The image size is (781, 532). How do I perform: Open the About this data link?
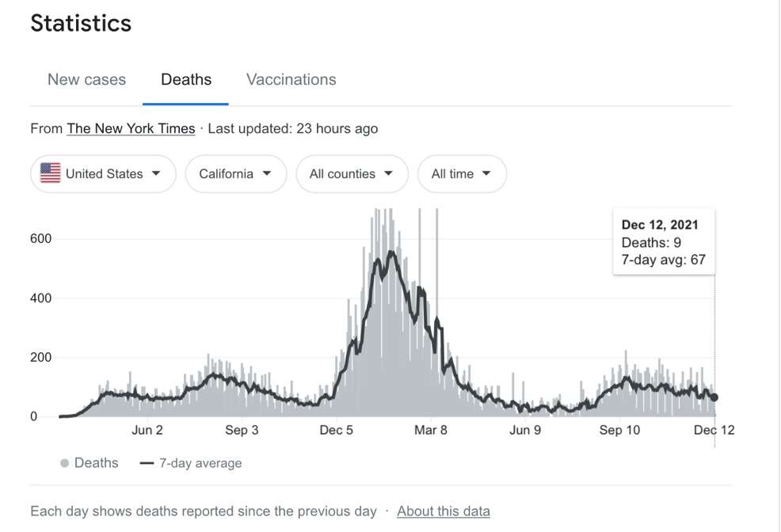click(x=444, y=511)
